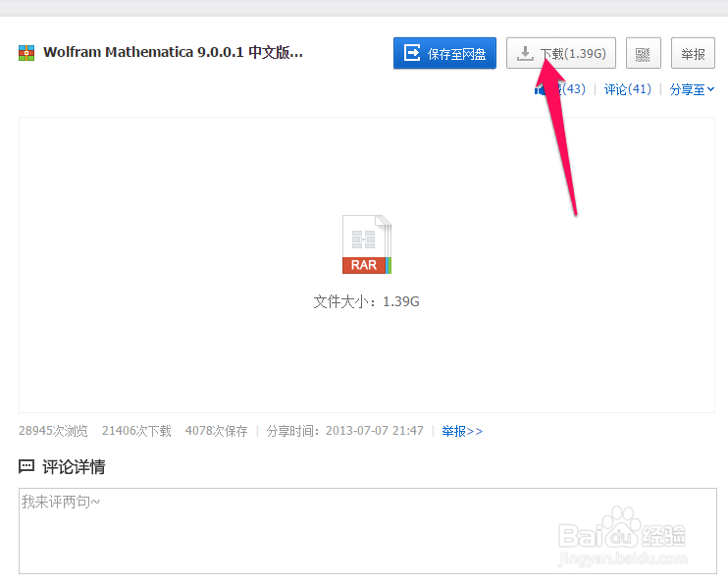Click the Wolfram Mathematica file title
This screenshot has height=584, width=728.
(x=173, y=52)
